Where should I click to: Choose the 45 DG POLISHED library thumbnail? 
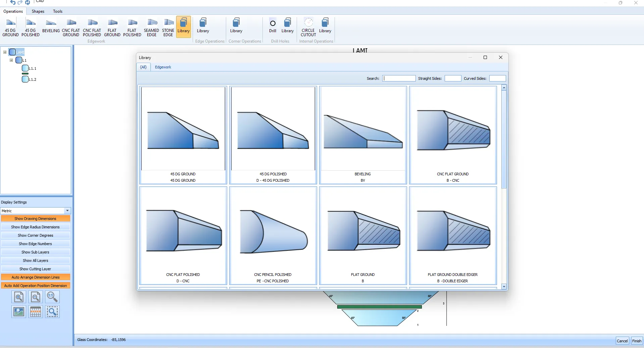(273, 135)
